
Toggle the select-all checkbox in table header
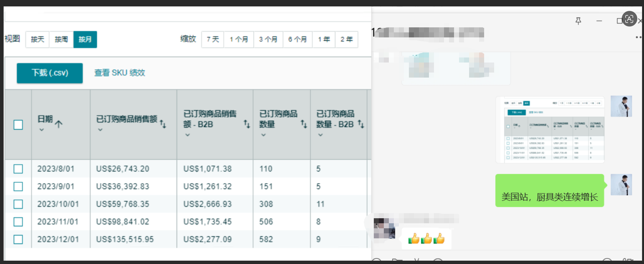[18, 125]
